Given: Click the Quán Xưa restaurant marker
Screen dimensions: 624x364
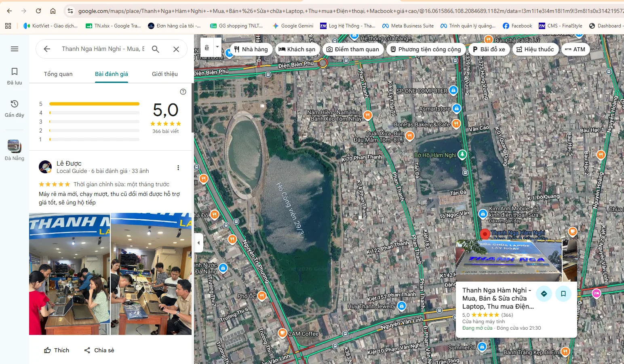Looking at the screenshot, I should pyautogui.click(x=409, y=136).
